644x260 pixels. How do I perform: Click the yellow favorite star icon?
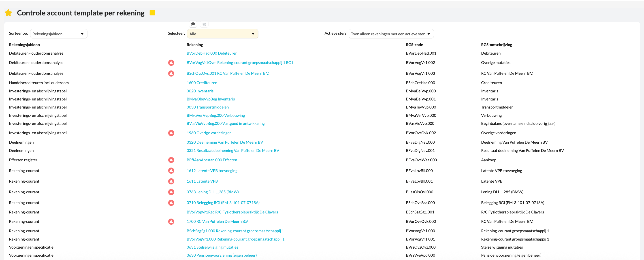[8, 13]
